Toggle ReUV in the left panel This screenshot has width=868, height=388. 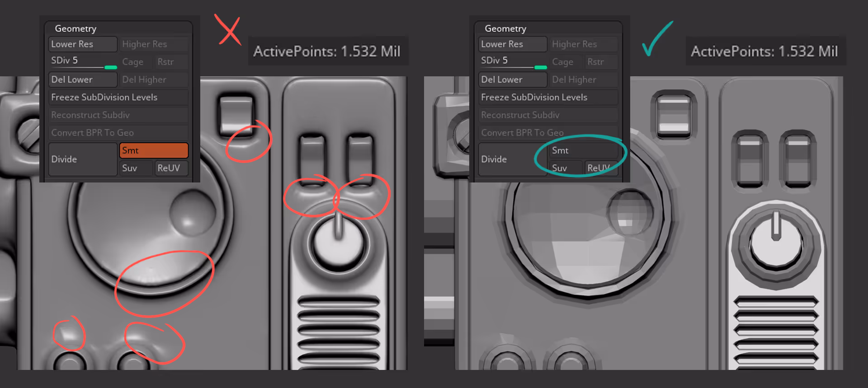172,168
